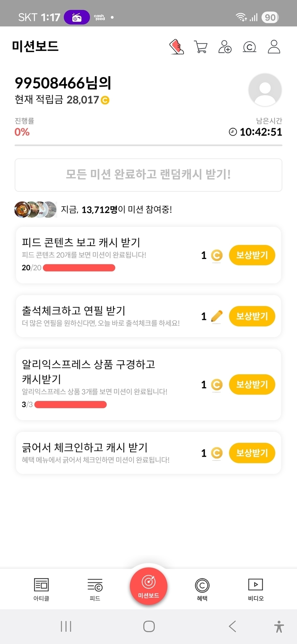Tap the gray profile avatar picture

[265, 90]
